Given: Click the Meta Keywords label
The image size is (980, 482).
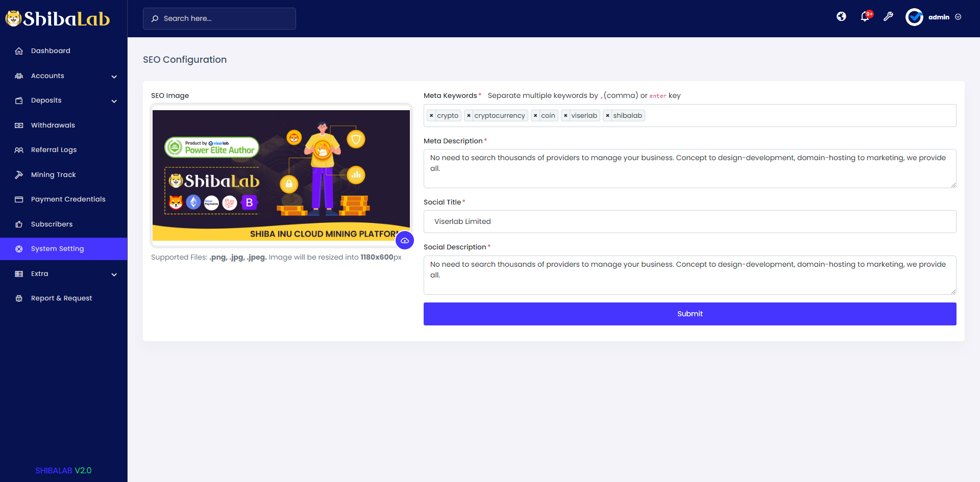Looking at the screenshot, I should click(450, 95).
